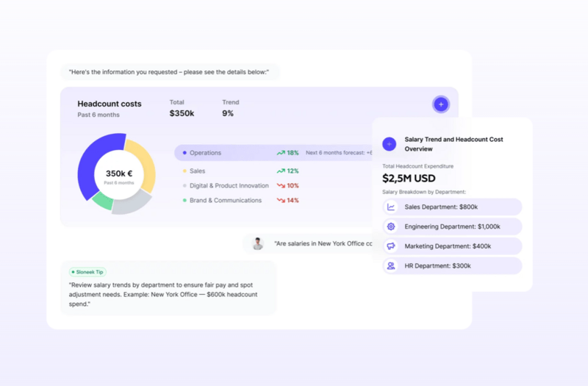The image size is (588, 386).
Task: Click the Sloneek Tip badge
Action: tap(87, 272)
